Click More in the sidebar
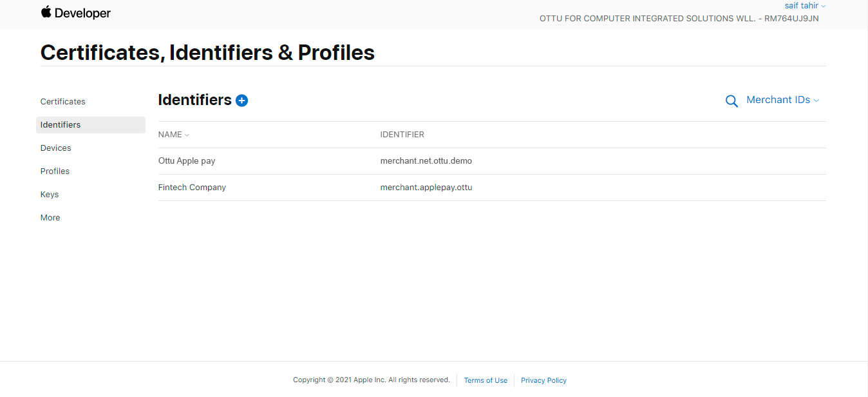 point(50,217)
